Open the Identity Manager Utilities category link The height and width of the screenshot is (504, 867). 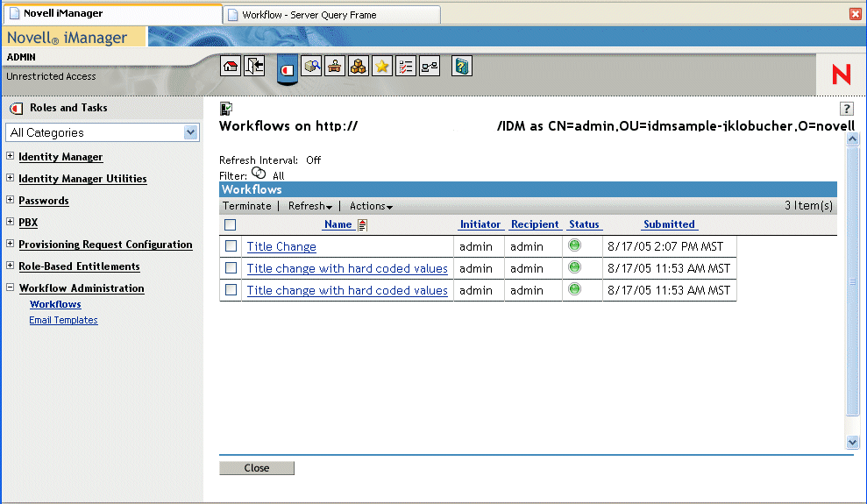[83, 179]
